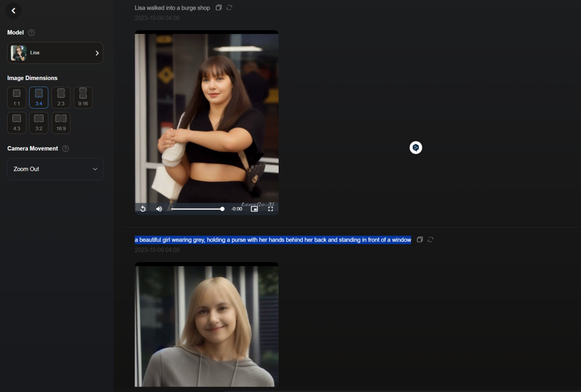Select the 9:16 image dimension
Viewport: 581px width, 392px height.
[x=83, y=97]
